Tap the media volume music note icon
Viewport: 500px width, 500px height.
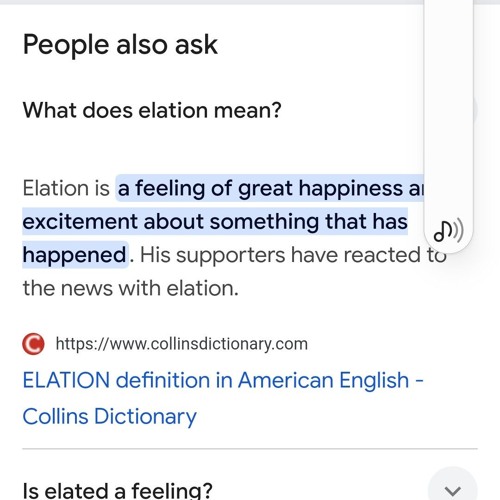448,231
